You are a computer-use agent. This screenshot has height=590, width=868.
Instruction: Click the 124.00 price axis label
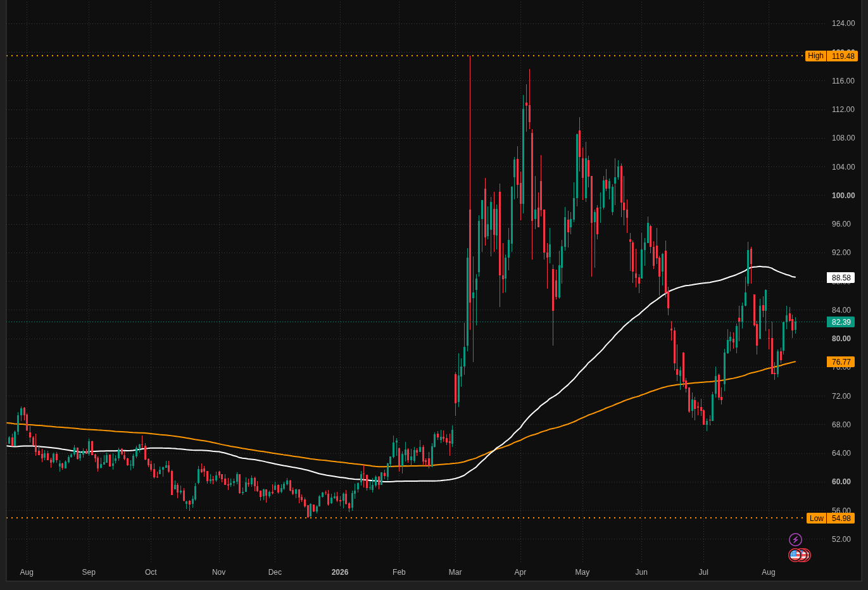[843, 23]
